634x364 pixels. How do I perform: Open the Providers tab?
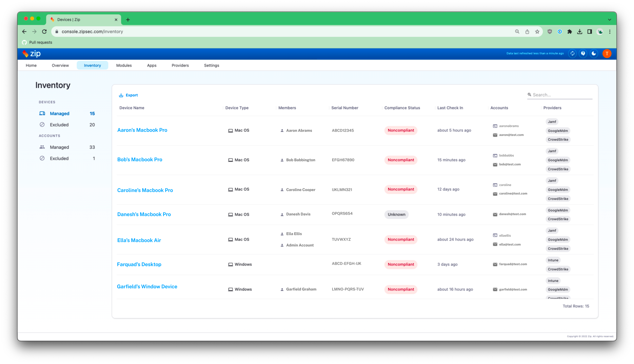180,65
